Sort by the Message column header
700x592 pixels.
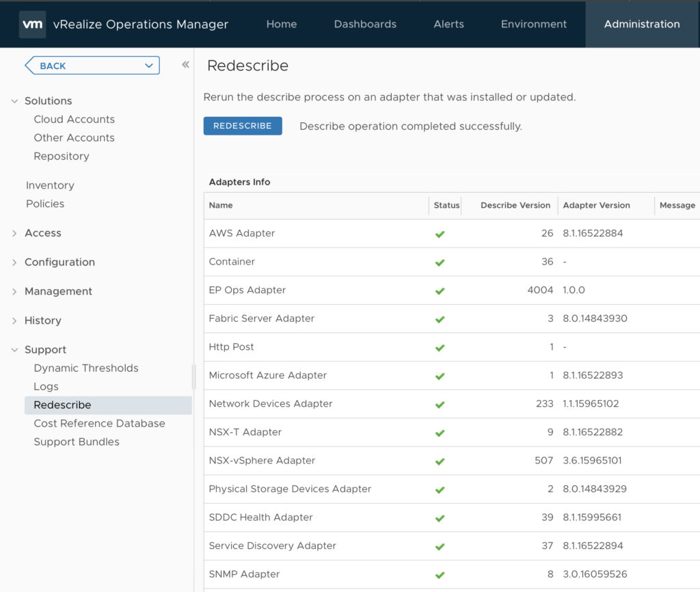tap(677, 205)
